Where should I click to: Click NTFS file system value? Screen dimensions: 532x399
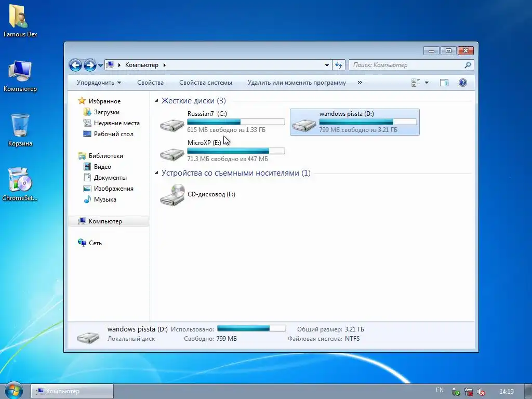click(x=352, y=339)
